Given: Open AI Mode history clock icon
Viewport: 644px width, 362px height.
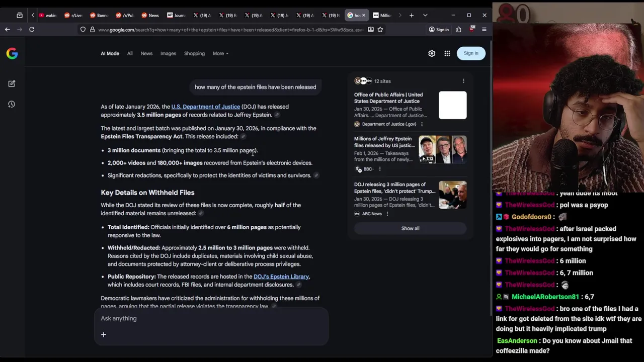Looking at the screenshot, I should point(12,104).
